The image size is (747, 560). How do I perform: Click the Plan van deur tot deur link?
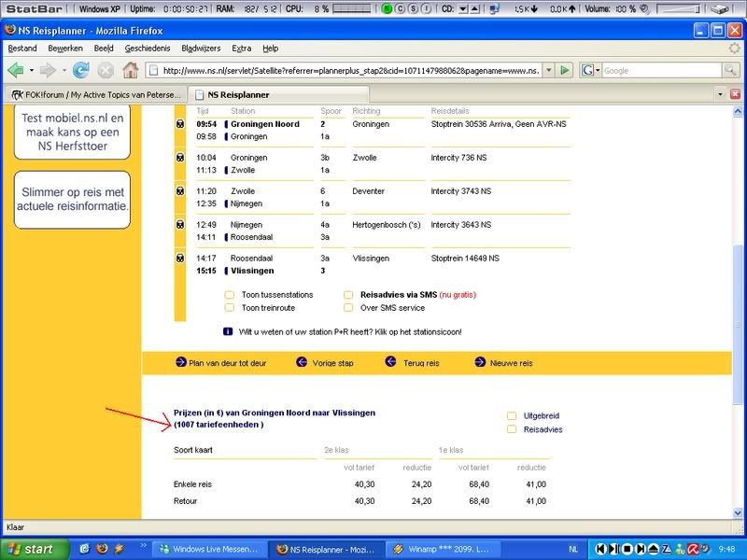(x=227, y=363)
